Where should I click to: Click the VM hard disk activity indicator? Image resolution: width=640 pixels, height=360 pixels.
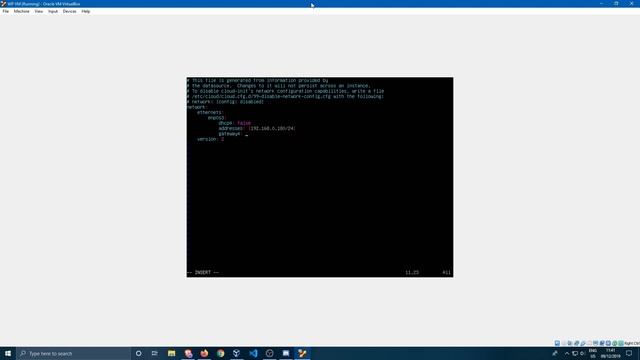[557, 343]
